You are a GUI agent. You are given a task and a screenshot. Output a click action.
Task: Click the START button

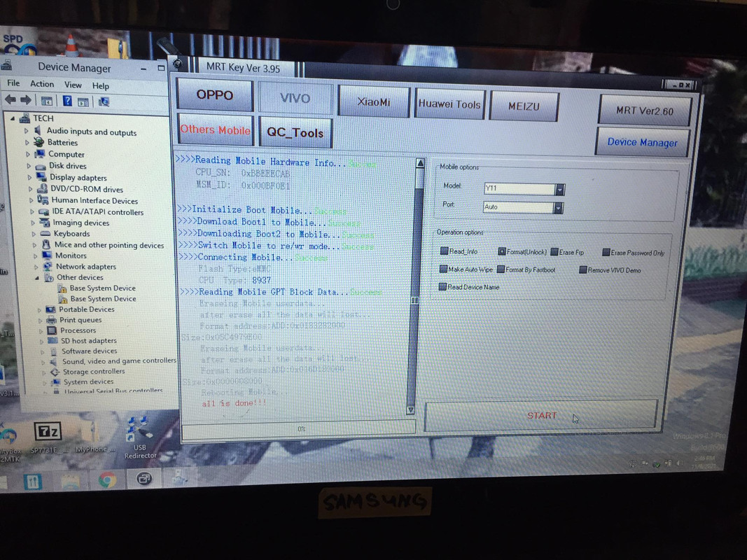click(541, 416)
